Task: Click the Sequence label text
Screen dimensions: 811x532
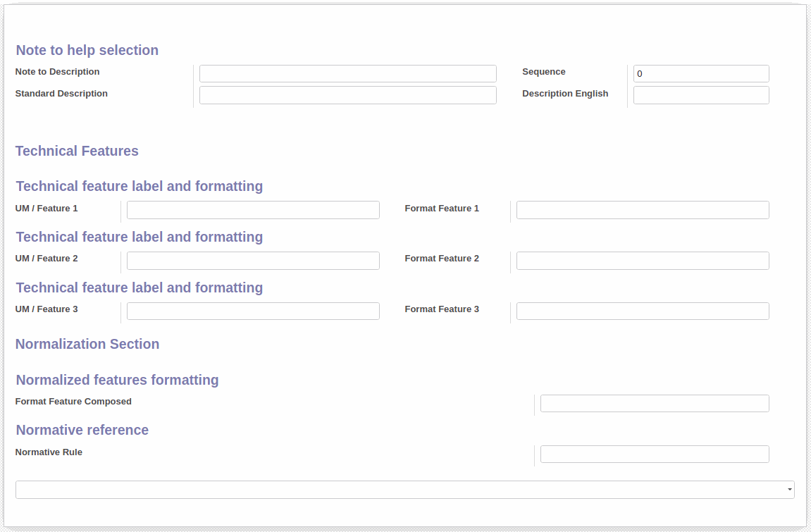Action: pos(543,72)
